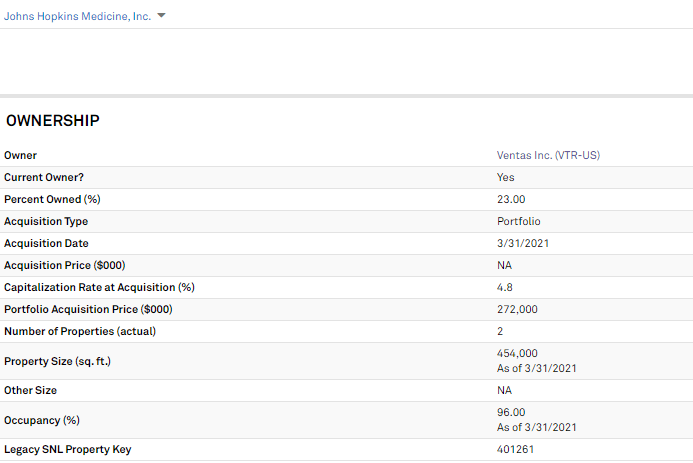The image size is (693, 463).
Task: Select the Yes value for Current Owner
Action: pos(505,177)
